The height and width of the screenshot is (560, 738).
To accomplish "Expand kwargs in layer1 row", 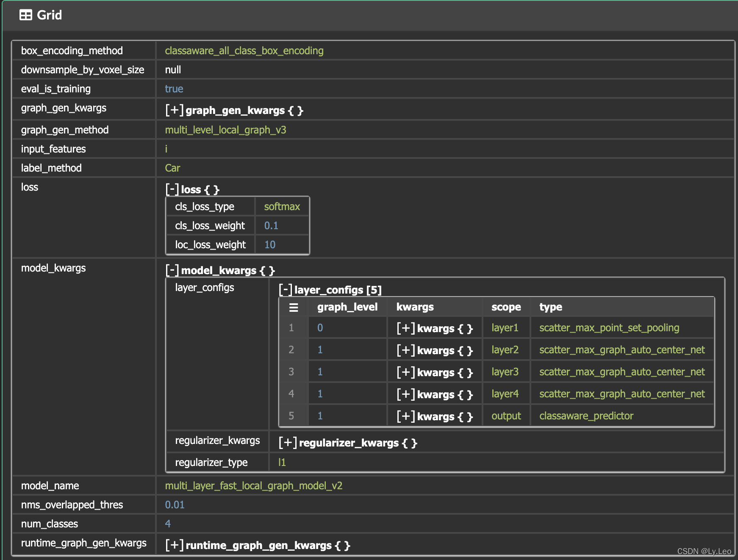I will (406, 328).
